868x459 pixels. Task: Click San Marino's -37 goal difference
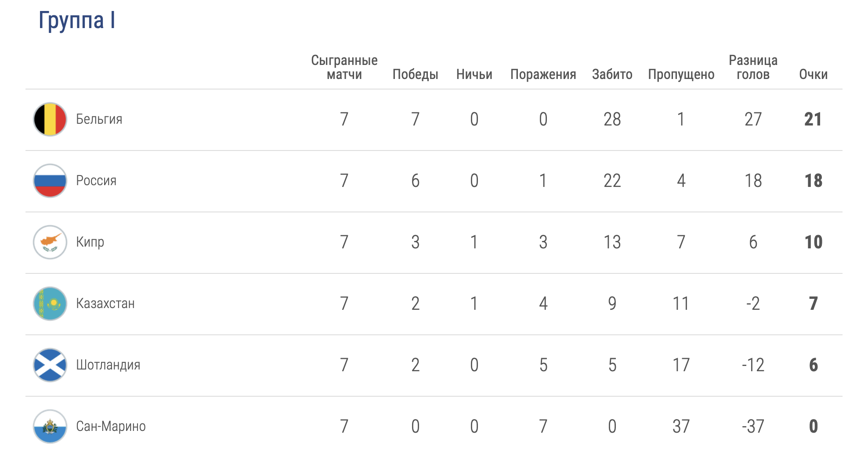[753, 427]
